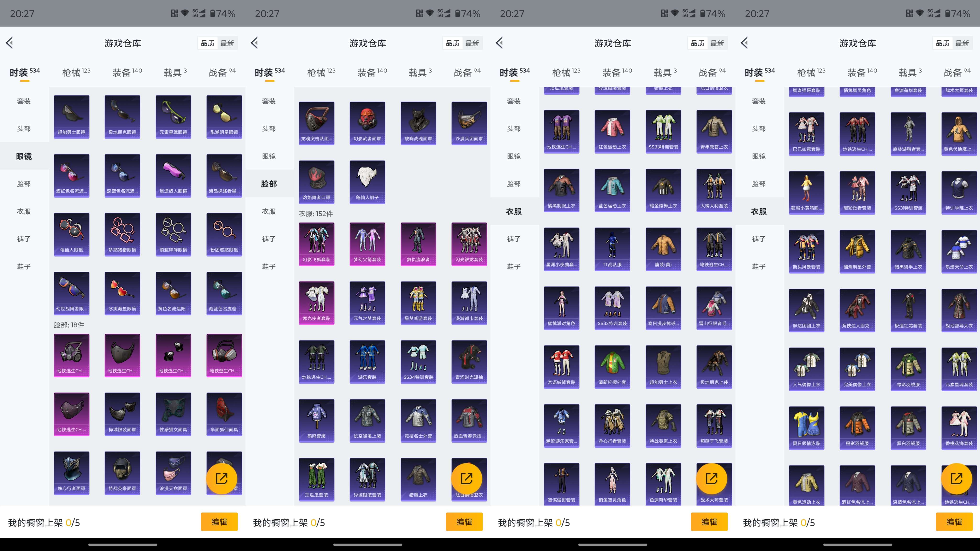The image size is (980, 551).
Task: Tap the 编辑 button
Action: coord(219,522)
